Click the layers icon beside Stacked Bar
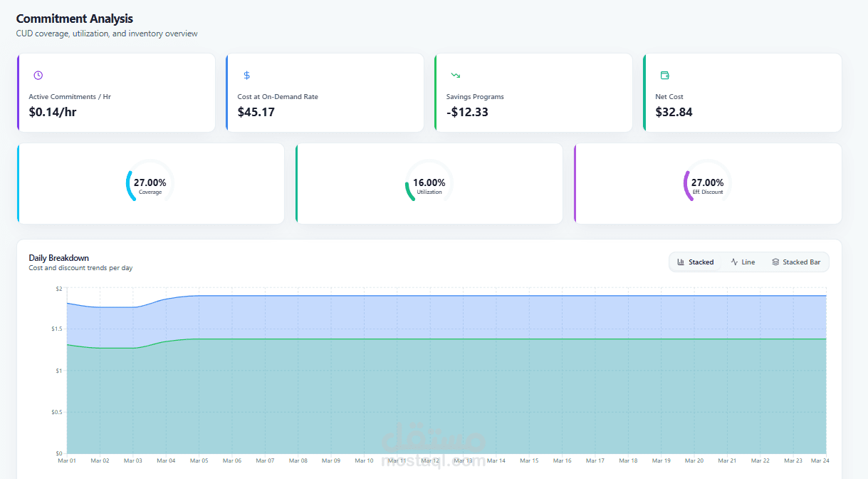 tap(775, 262)
